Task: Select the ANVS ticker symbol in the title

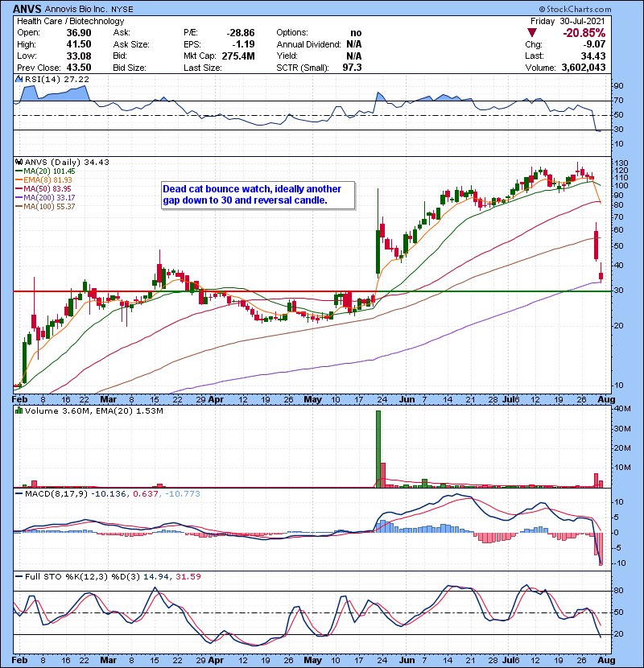Action: tap(27, 9)
